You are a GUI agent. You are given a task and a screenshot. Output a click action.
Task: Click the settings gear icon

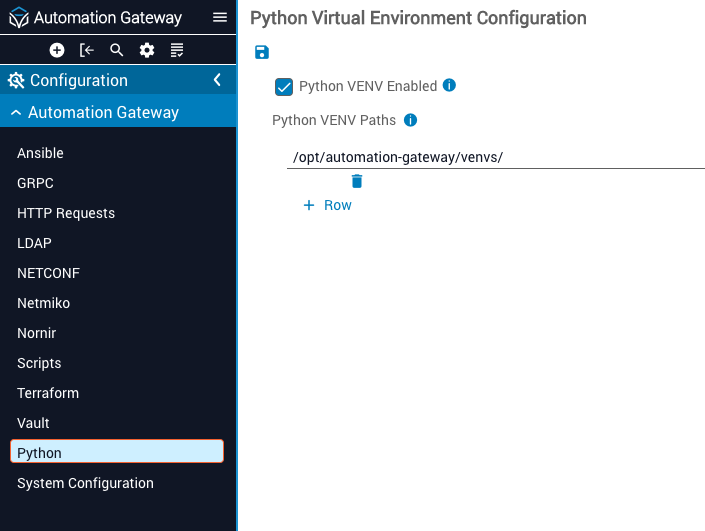coord(147,50)
